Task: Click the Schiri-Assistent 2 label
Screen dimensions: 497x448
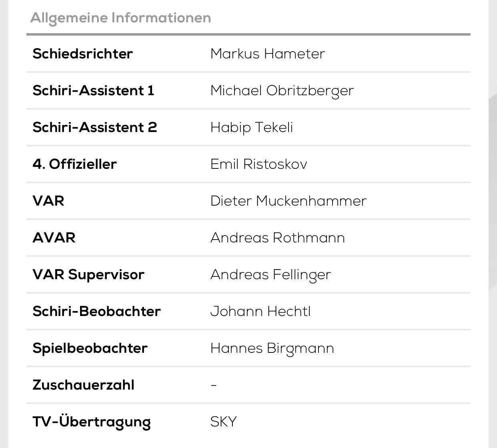Action: coord(94,127)
